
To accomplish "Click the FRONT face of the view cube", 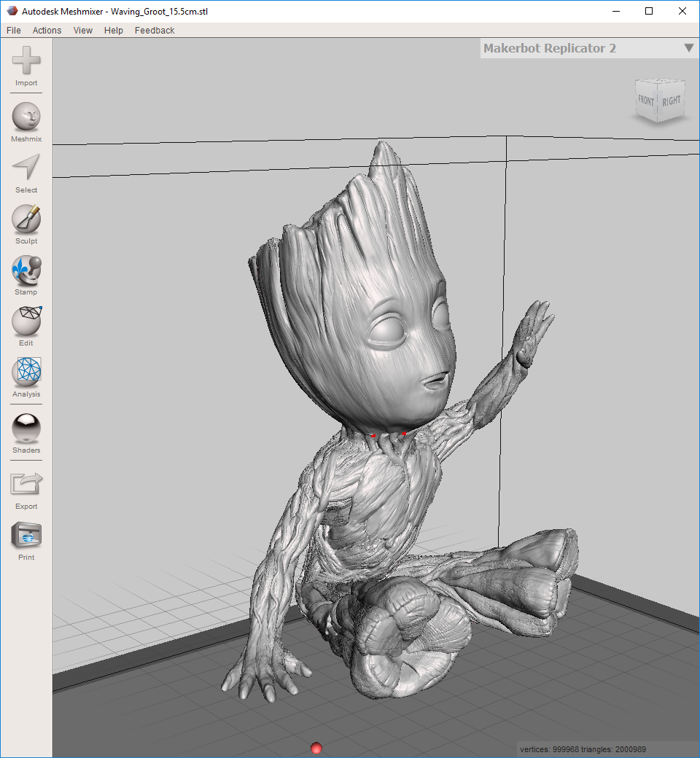I will [x=646, y=101].
